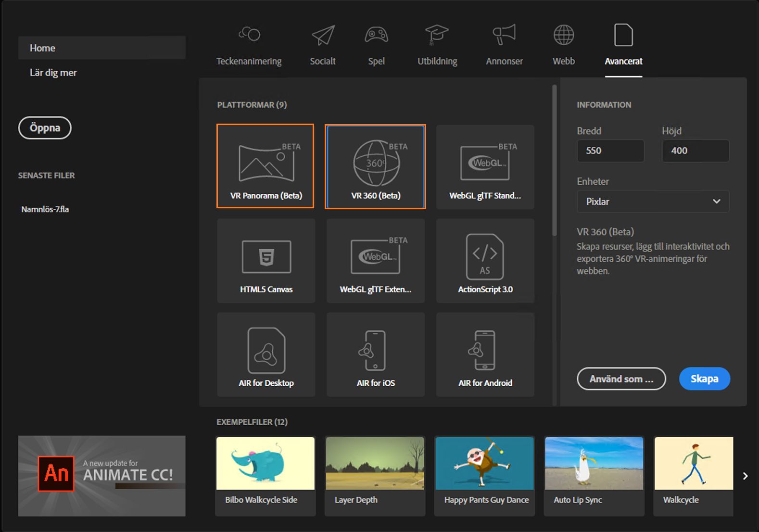759x532 pixels.
Task: Click the Använd som ... button
Action: tap(621, 379)
